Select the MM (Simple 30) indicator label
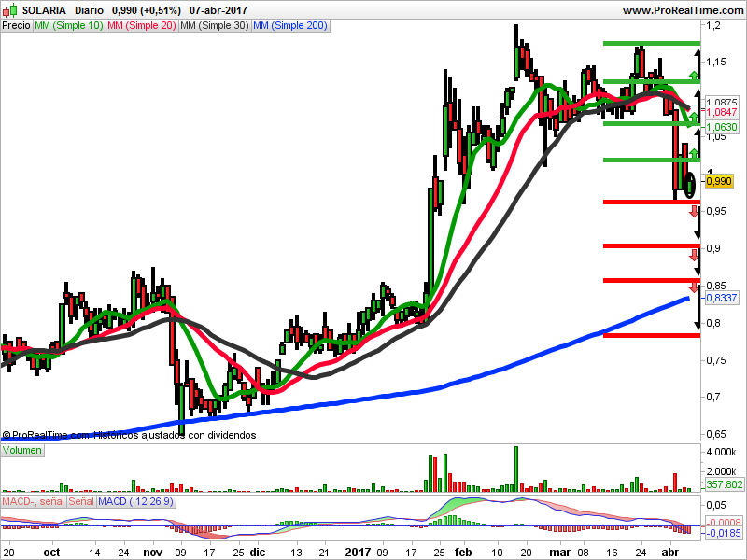Viewport: 747px width, 560px height. pos(215,26)
